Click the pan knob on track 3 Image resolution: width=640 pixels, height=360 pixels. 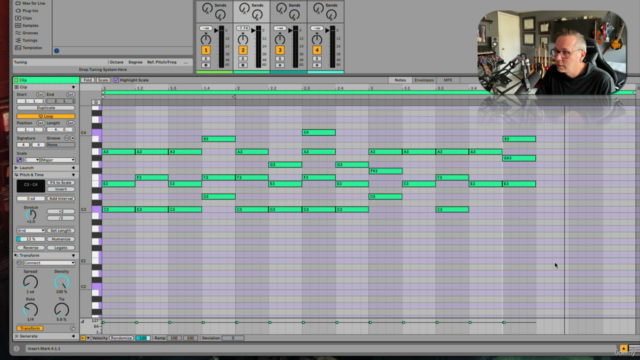point(280,39)
